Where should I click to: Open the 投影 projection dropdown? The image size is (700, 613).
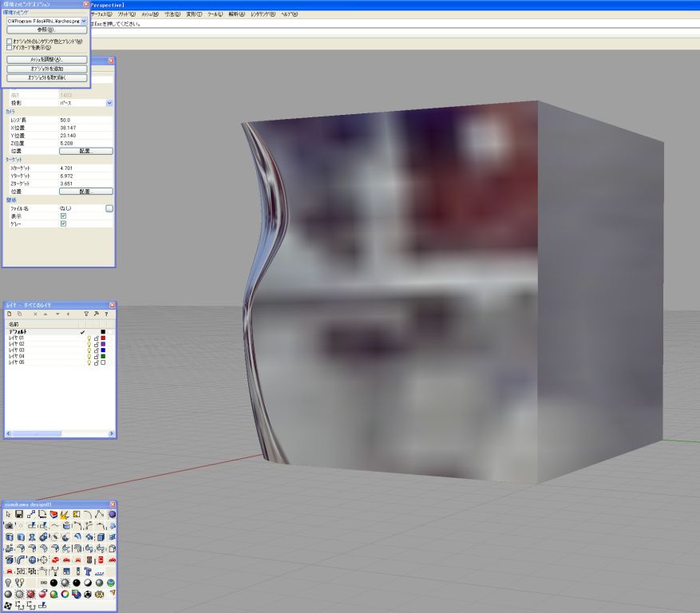(109, 103)
